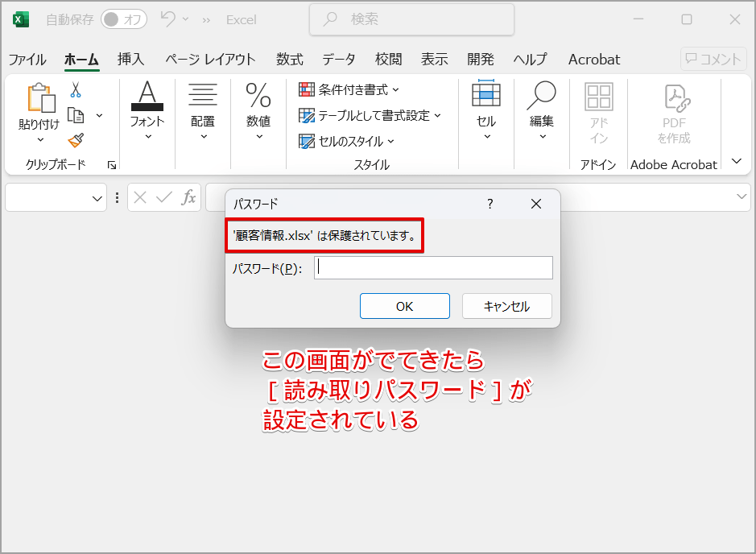Open the Copy options dropdown arrow
Screen dimensions: 756x554
(99, 116)
